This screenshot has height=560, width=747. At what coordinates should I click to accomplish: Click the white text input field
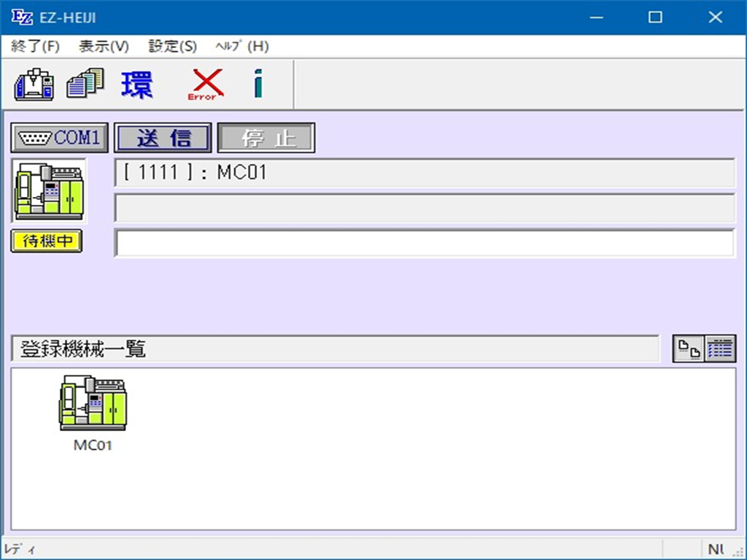tap(425, 243)
